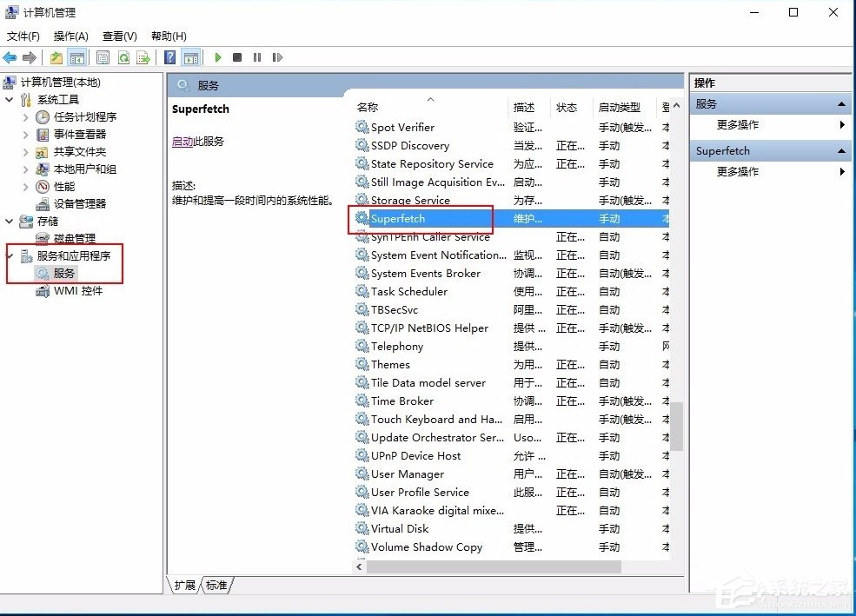Screen dimensions: 856x616
Task: Toggle the action pane show/hide icon
Action: tap(190, 57)
